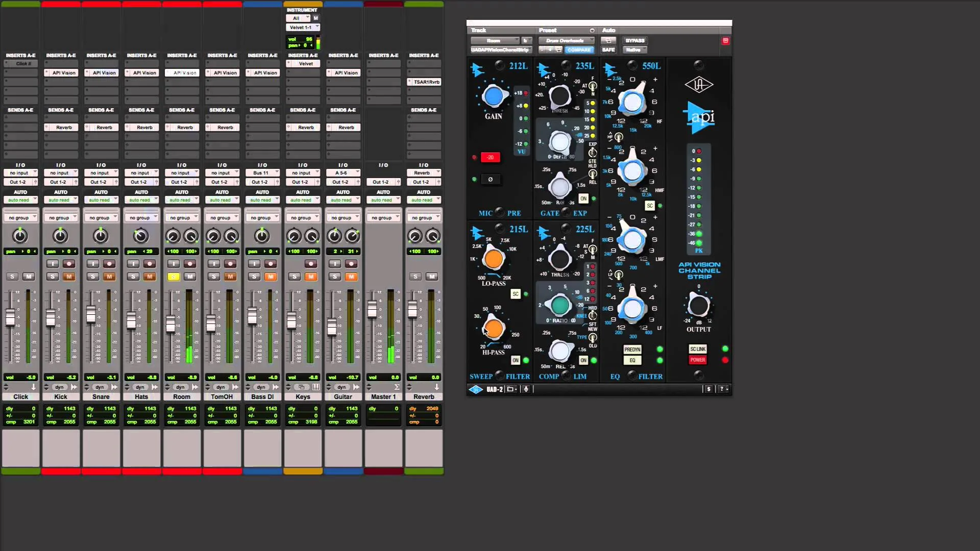Open the Room track selector dropdown
The width and height of the screenshot is (980, 551).
click(494, 41)
